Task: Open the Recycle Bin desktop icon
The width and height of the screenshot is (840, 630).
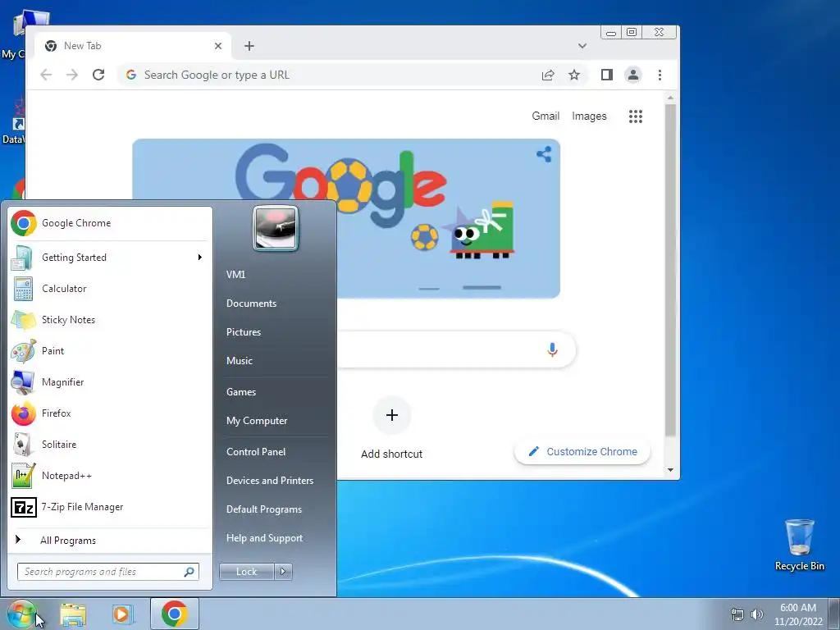Action: tap(799, 545)
